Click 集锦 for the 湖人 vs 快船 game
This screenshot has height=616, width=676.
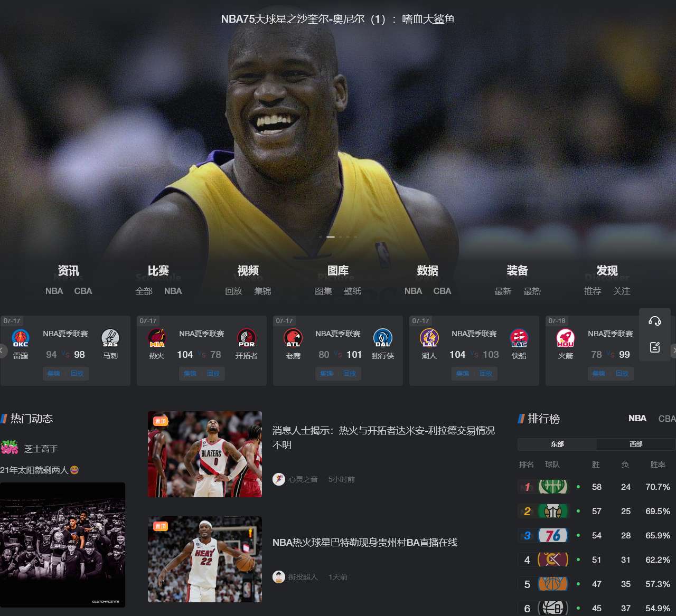click(x=463, y=373)
